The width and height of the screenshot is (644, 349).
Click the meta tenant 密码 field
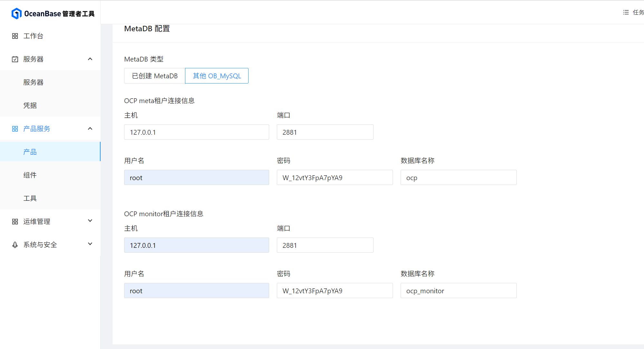[335, 178]
